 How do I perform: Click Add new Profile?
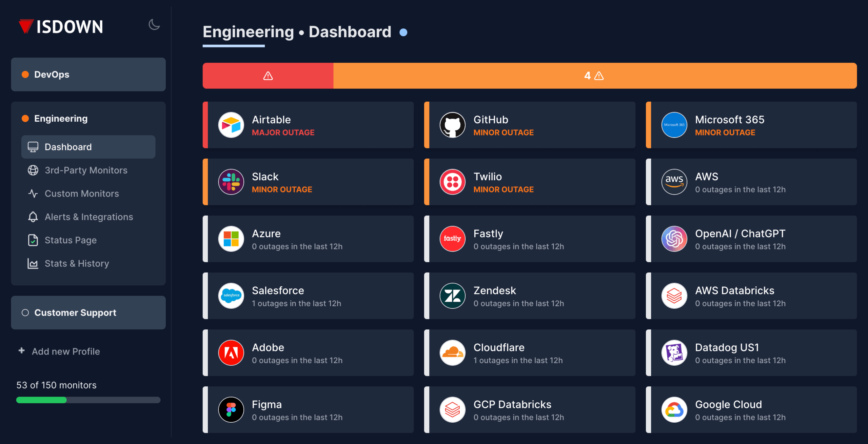[66, 351]
